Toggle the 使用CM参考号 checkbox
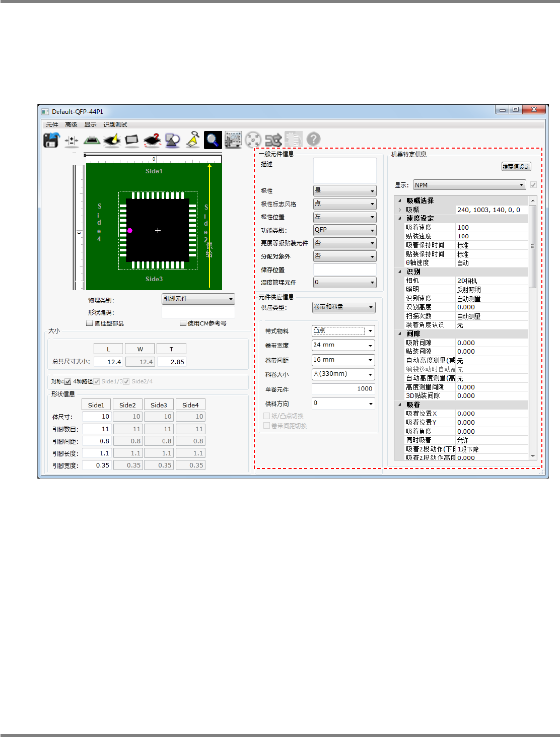Viewport: 560px width, 737px height. click(x=183, y=323)
